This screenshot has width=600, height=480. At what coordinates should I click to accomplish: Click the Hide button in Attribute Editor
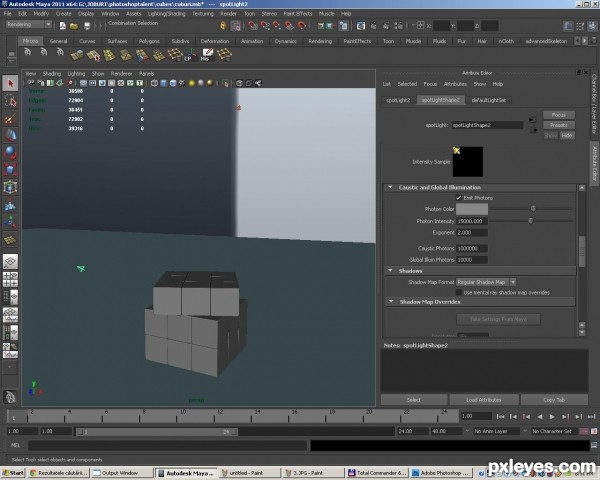(567, 136)
